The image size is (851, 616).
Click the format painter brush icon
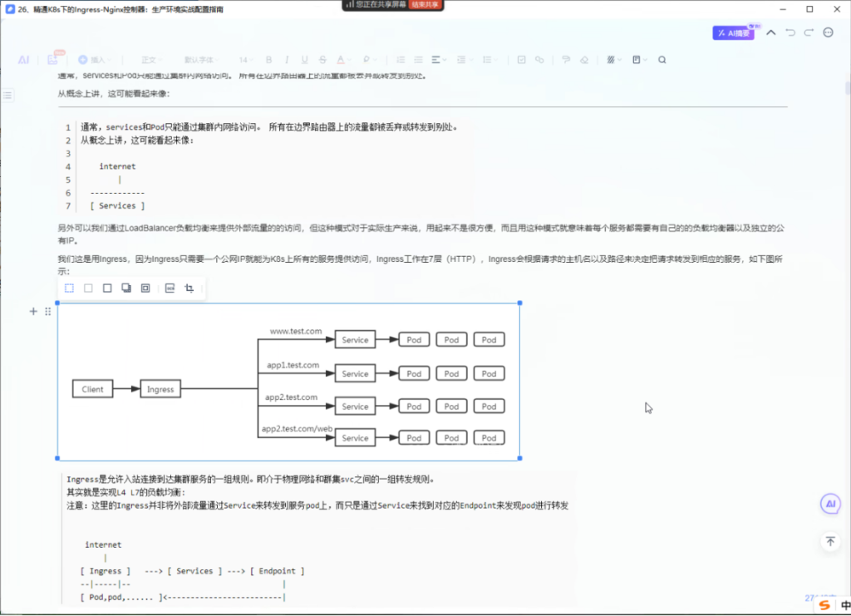point(566,60)
